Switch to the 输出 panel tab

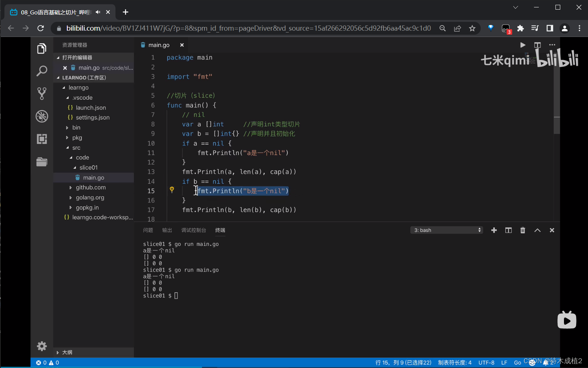click(x=167, y=230)
